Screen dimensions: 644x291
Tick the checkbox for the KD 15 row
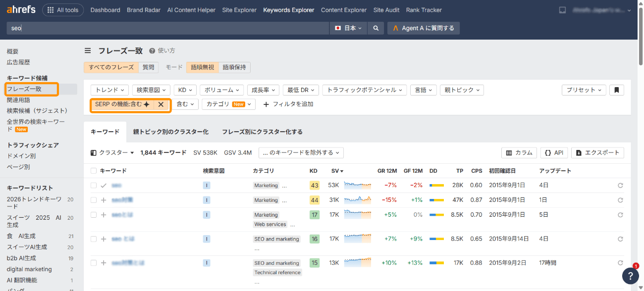(x=94, y=263)
